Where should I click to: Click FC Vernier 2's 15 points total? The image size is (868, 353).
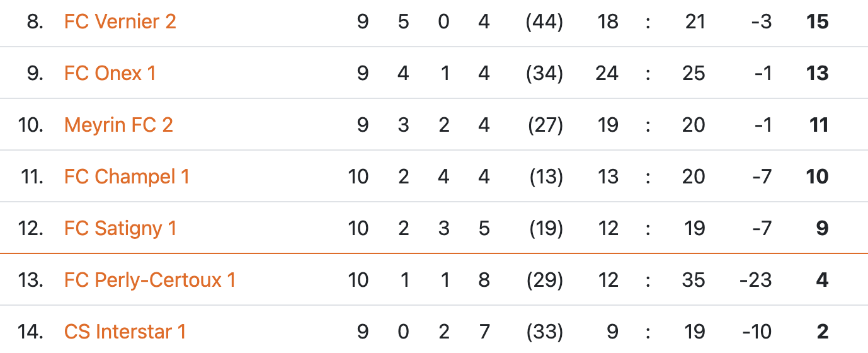coord(817,22)
